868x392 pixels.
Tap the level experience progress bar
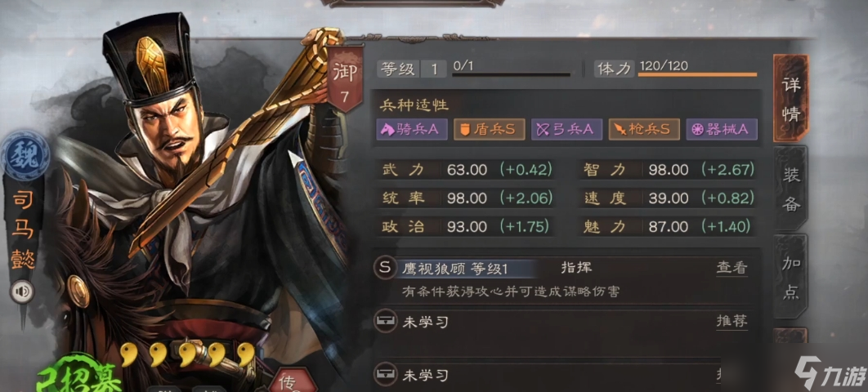click(x=511, y=74)
